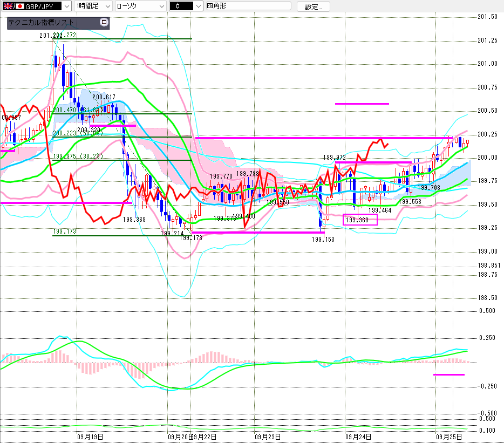The width and height of the screenshot is (504, 443).
Task: Expand the テクニカル指標リスト panel using its square icon
Action: coord(104,23)
